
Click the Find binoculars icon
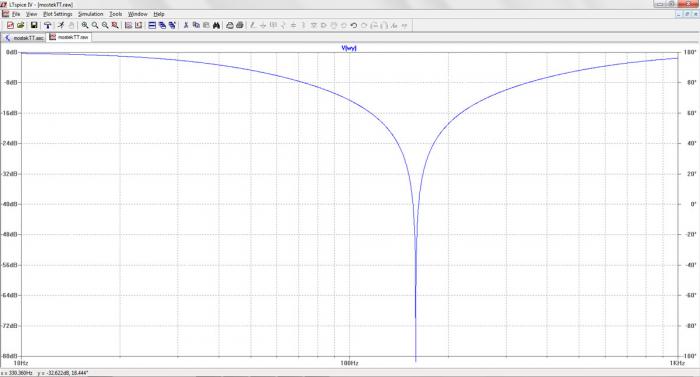coord(216,25)
